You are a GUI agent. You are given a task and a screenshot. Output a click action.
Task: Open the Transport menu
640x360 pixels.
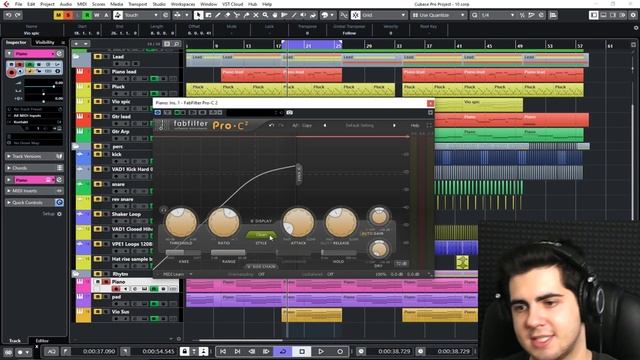(x=138, y=4)
